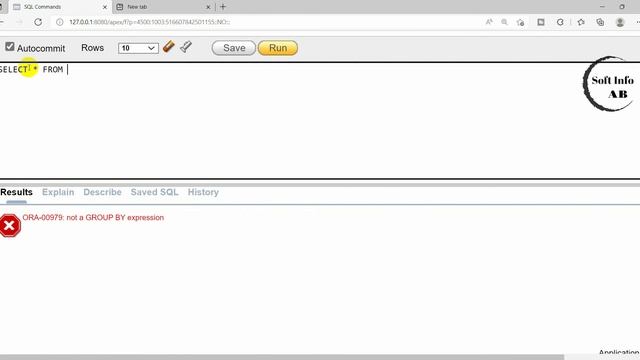Click the site information icon in address bar
The width and height of the screenshot is (640, 360).
[60, 22]
